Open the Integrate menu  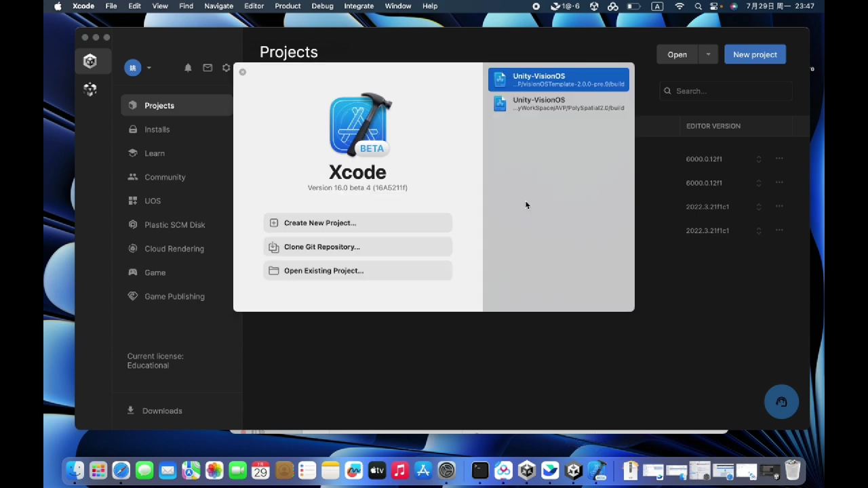(x=359, y=6)
